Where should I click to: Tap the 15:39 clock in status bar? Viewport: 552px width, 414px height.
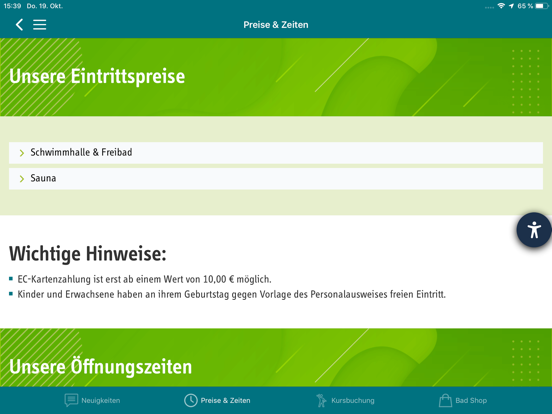tap(12, 6)
